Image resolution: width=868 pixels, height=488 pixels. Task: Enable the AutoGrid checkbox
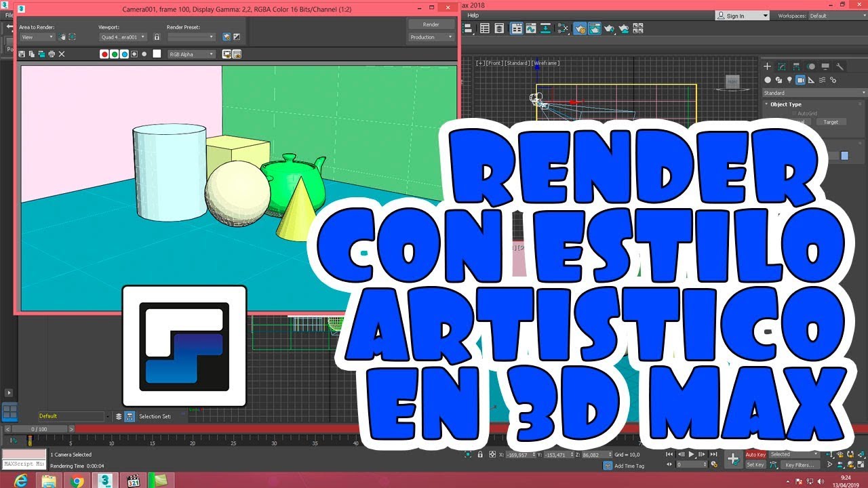tap(794, 113)
